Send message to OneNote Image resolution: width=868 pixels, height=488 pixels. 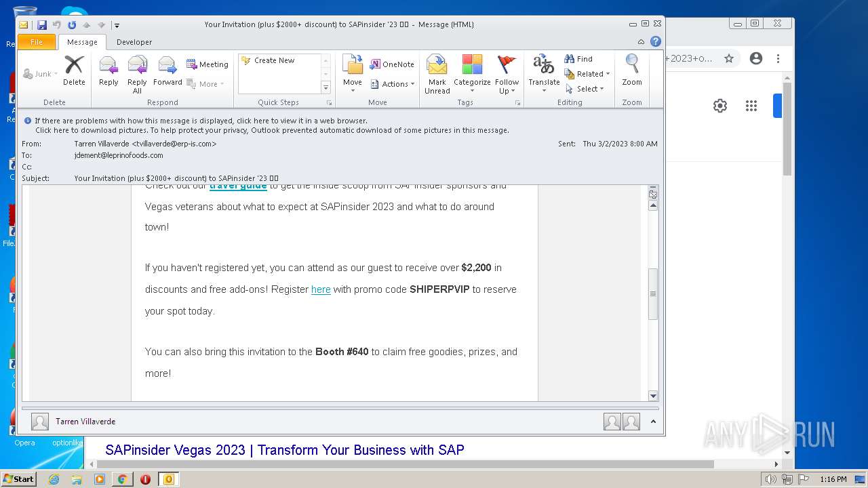pos(392,64)
